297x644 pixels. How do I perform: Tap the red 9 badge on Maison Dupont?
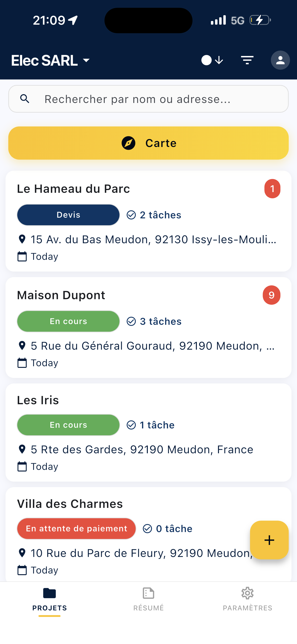(x=271, y=295)
